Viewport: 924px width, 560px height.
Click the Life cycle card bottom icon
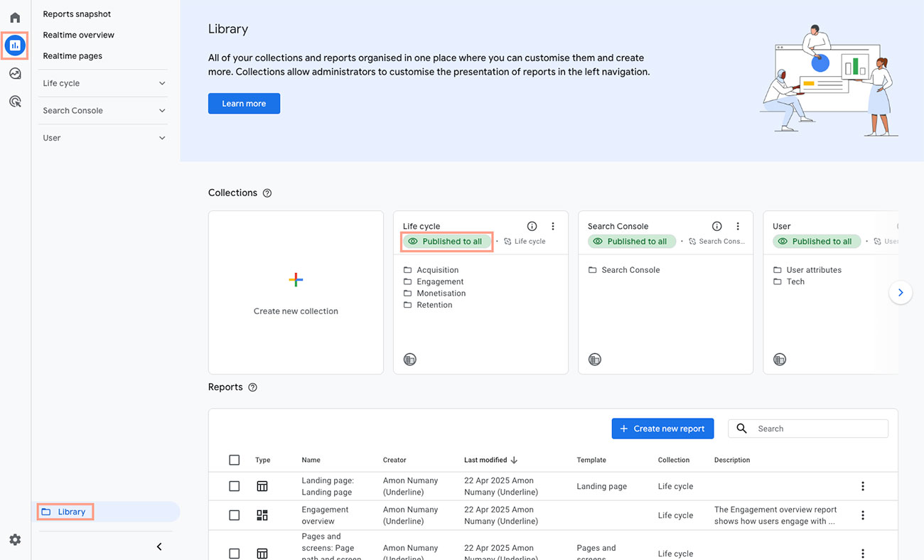[x=410, y=360]
